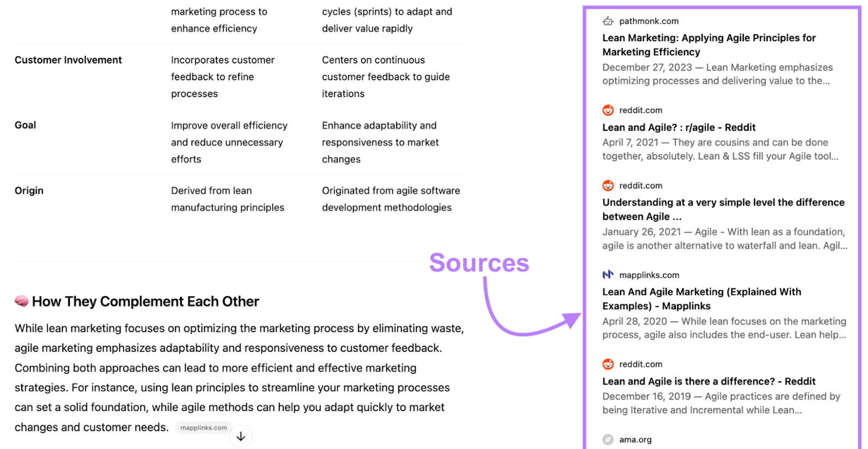
Task: Click the Mapplinks favicon icon
Action: point(608,274)
